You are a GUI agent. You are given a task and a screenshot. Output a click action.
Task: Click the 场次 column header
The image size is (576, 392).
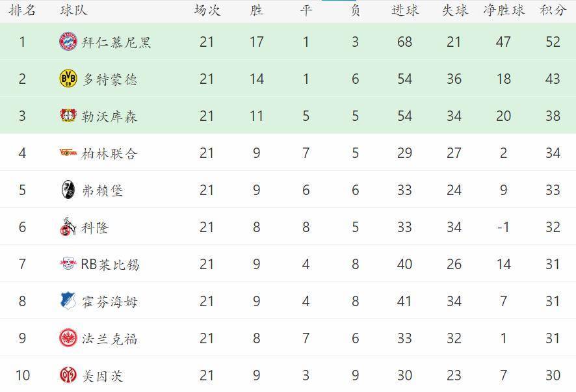[x=207, y=10]
